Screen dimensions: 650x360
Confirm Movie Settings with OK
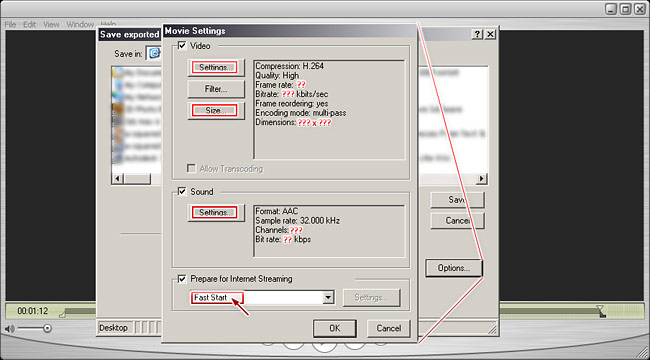point(335,328)
